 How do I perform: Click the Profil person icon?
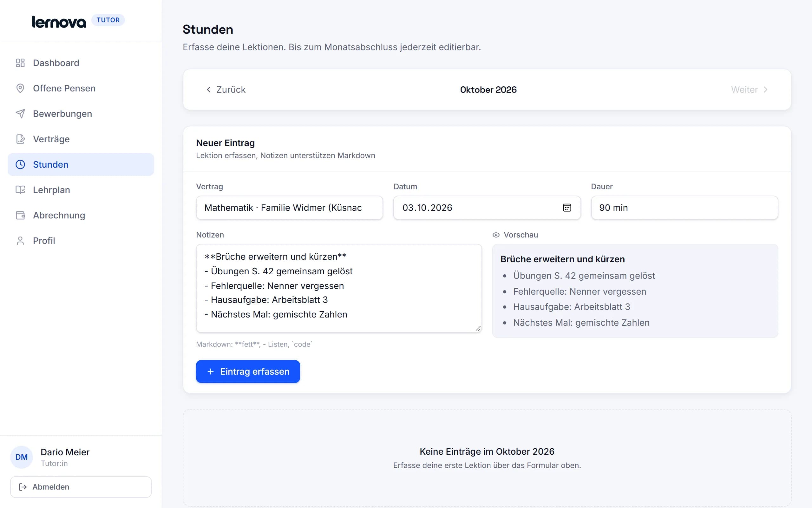click(20, 241)
